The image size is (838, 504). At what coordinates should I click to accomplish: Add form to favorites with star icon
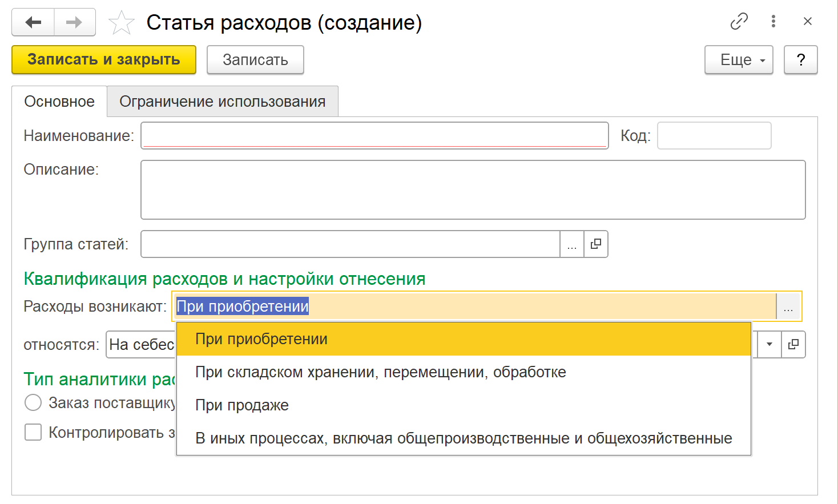[x=121, y=23]
